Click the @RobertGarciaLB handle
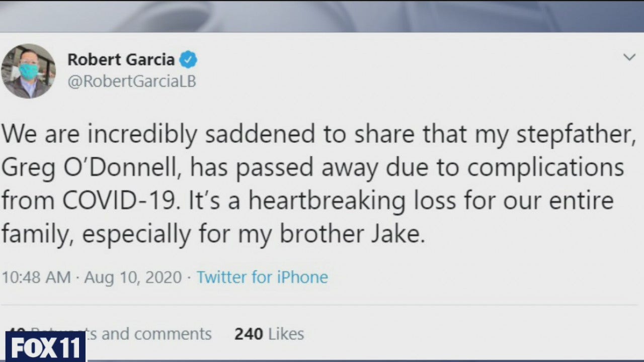The width and height of the screenshot is (644, 362). tap(132, 81)
